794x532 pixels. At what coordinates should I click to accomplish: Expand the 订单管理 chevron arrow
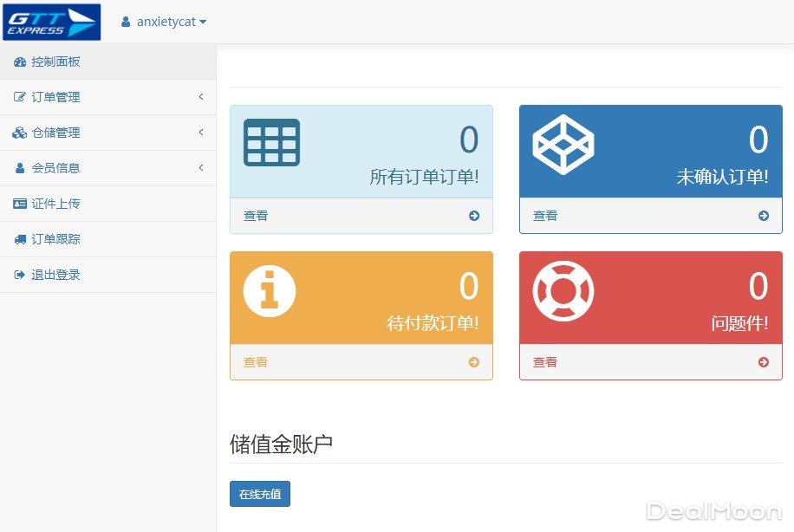tap(201, 97)
